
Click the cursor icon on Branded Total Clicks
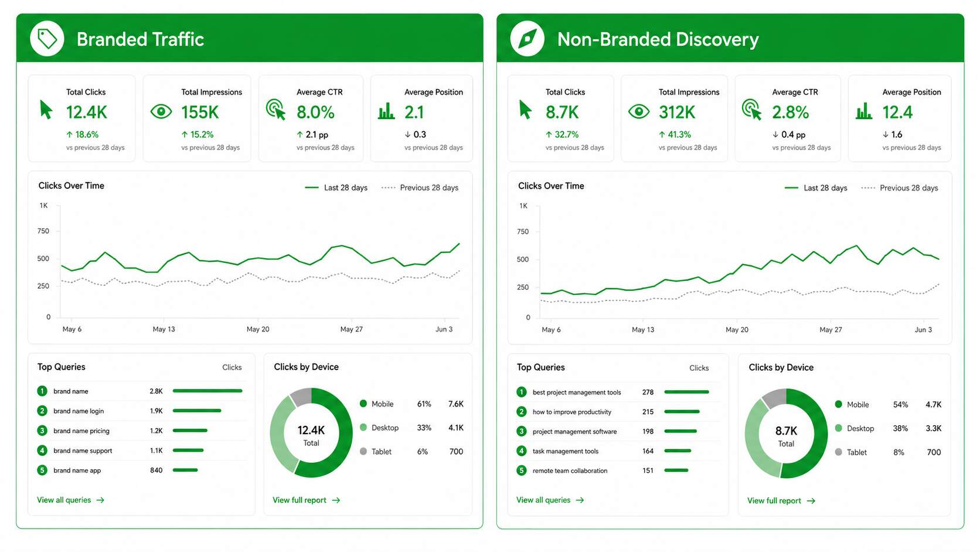click(x=46, y=110)
